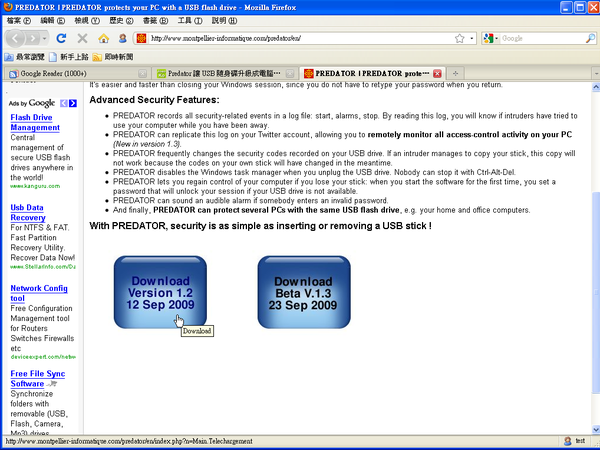Open the back/forward history dropdown arrow
This screenshot has width=600, height=450.
(x=44, y=38)
